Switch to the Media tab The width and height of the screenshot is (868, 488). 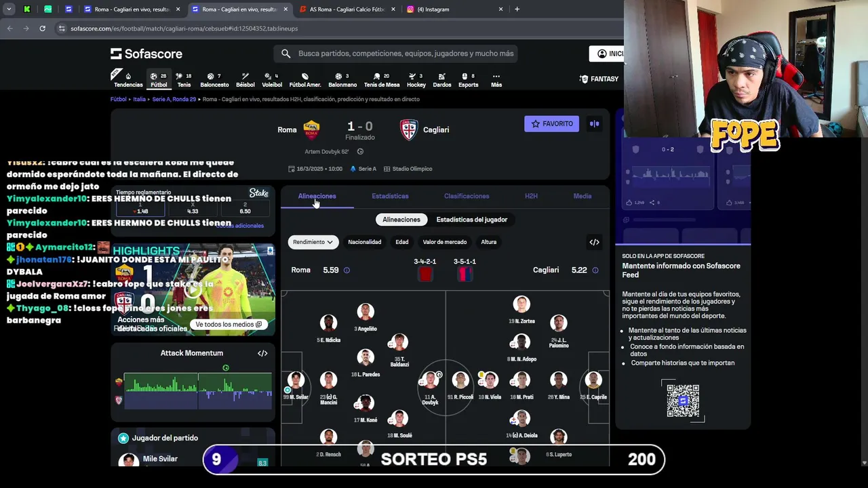583,196
